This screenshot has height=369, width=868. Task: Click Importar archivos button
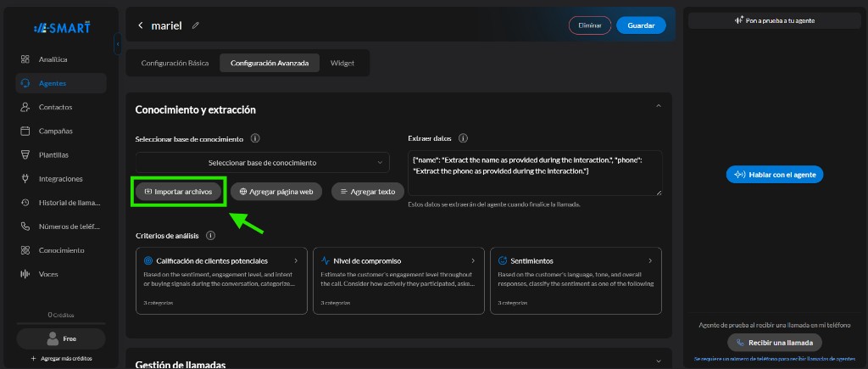tap(178, 191)
